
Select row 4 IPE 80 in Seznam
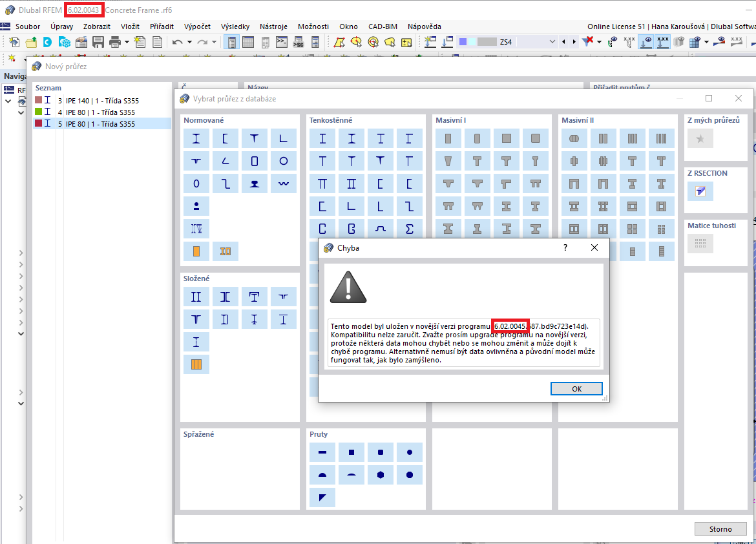point(101,112)
